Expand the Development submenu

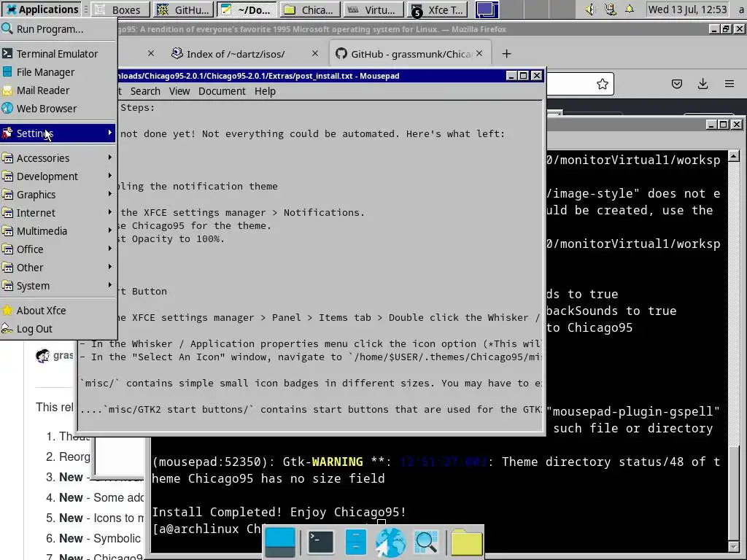[x=58, y=176]
